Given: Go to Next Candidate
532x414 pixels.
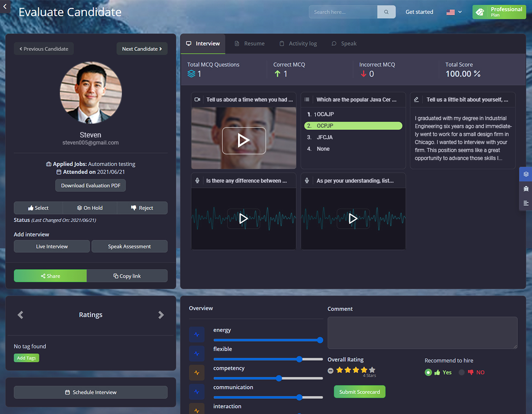Looking at the screenshot, I should pyautogui.click(x=142, y=49).
